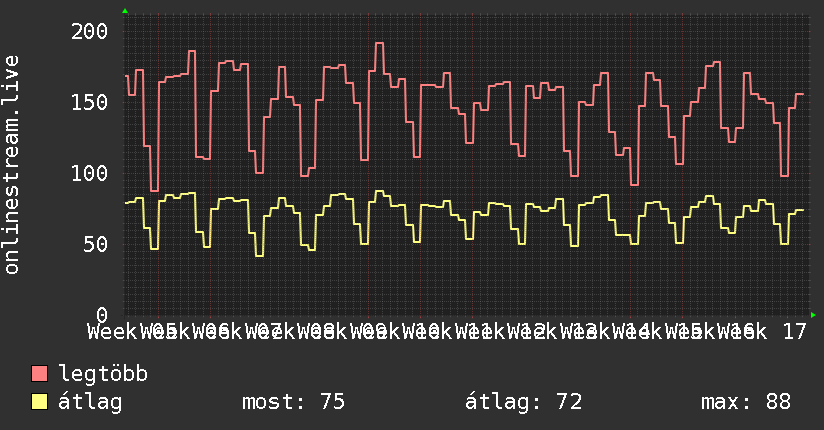Click the 50 y-axis label
Viewport: 824px width, 430px height.
coord(96,244)
